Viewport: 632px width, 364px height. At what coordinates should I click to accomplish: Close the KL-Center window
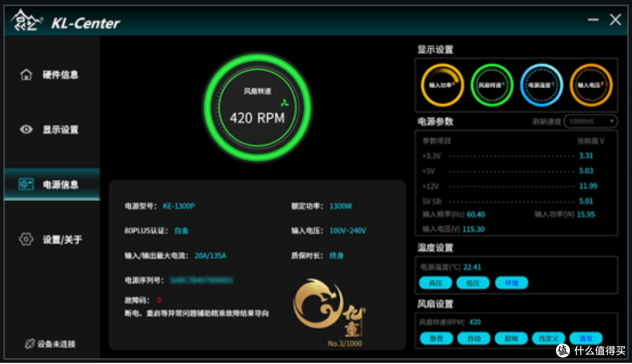615,19
